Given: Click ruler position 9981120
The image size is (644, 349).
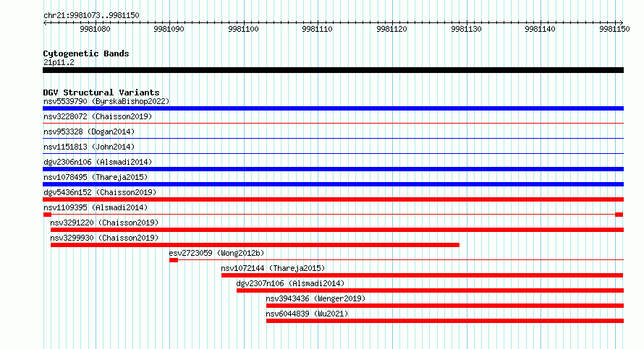Looking at the screenshot, I should point(391,29).
